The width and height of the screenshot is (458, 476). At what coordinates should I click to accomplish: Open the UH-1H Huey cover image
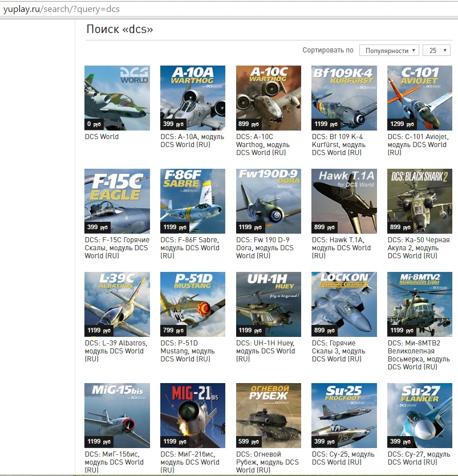point(269,304)
